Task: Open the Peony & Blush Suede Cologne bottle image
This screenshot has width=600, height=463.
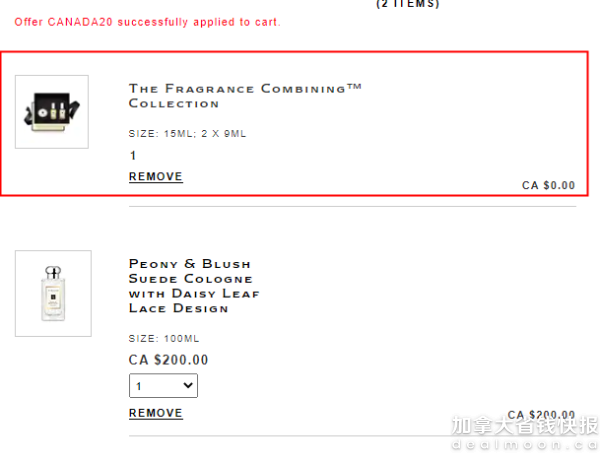Action: coord(53,293)
